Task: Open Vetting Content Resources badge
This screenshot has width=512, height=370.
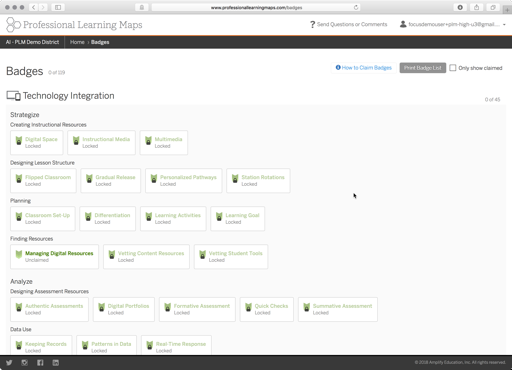Action: tap(146, 257)
